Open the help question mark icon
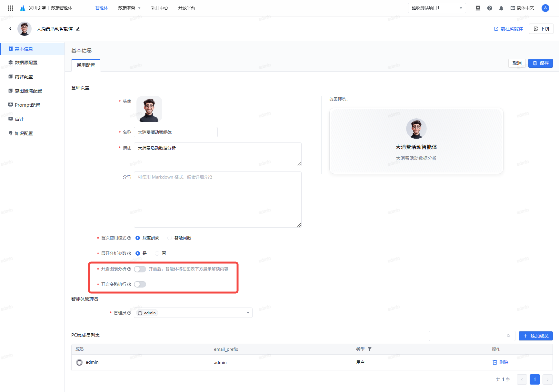The height and width of the screenshot is (392, 559). pos(490,8)
